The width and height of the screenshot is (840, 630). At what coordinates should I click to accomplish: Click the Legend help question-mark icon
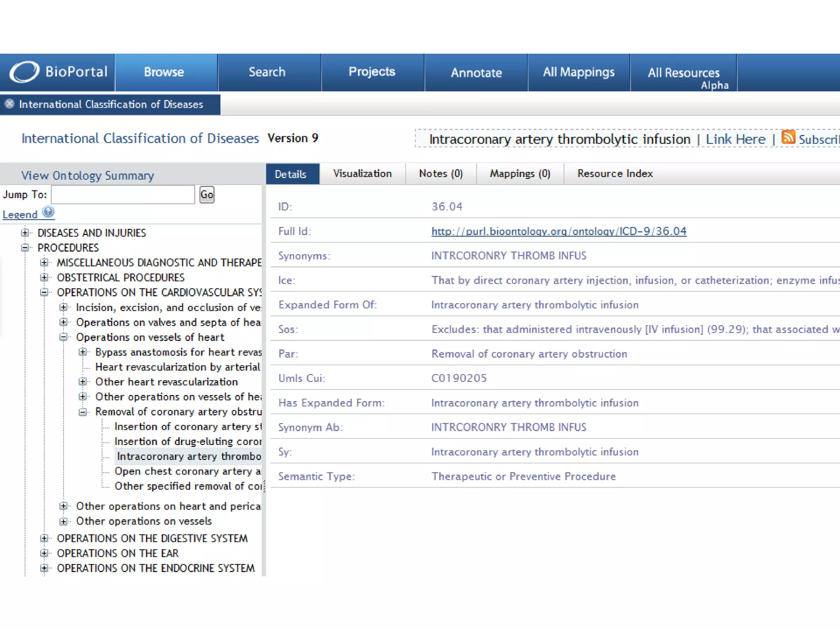coord(48,212)
